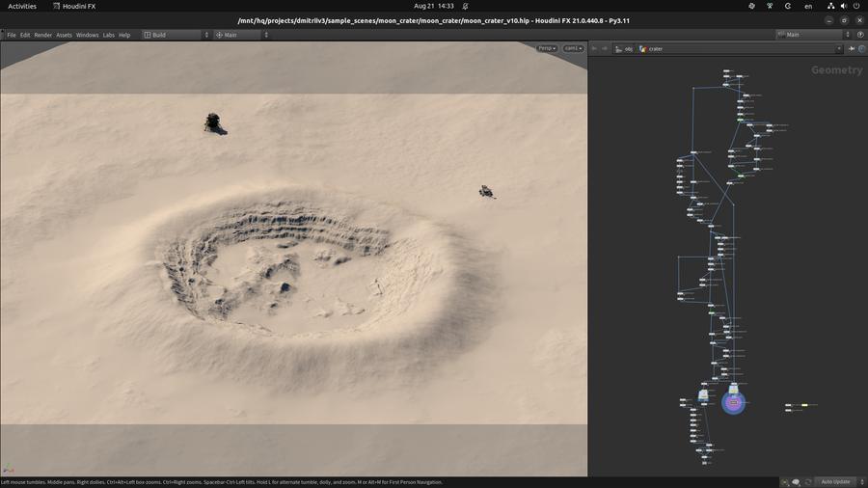Open the Main radial menu dropdown
868x488 pixels.
coord(241,35)
